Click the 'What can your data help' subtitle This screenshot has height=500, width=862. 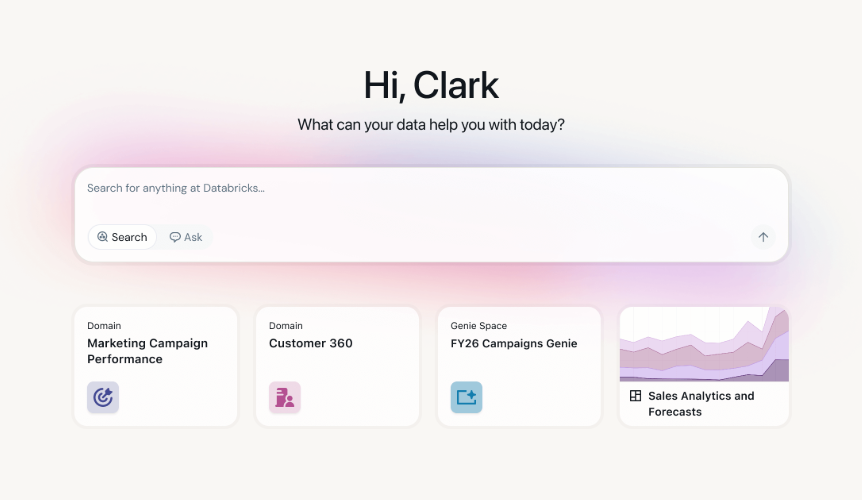pyautogui.click(x=431, y=125)
